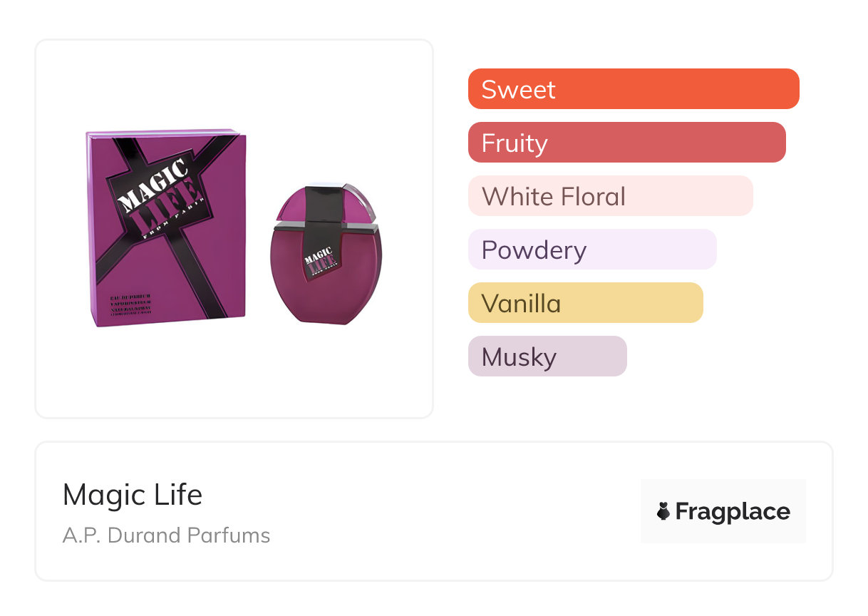Click the Fragplace wordmark text
The height and width of the screenshot is (616, 868).
(732, 511)
